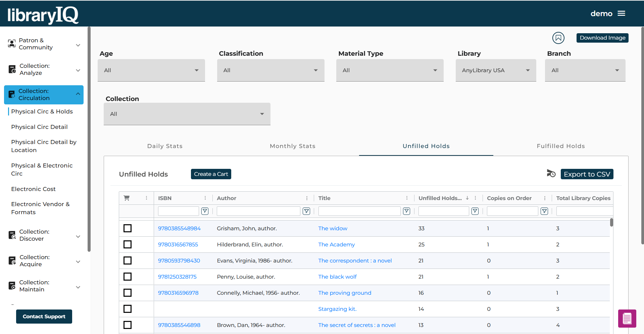The image size is (644, 334).
Task: Check the box for Stargazing kit
Action: 128,309
